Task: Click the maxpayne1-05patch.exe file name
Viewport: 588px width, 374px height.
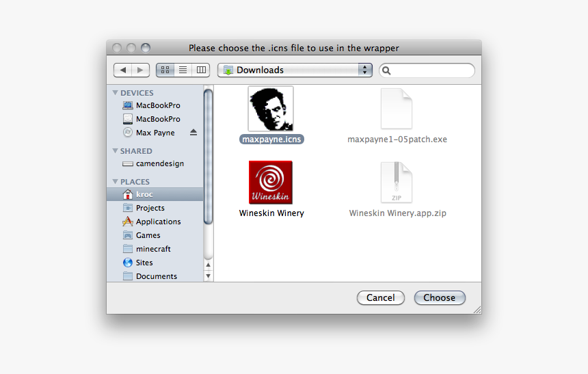Action: pyautogui.click(x=397, y=139)
